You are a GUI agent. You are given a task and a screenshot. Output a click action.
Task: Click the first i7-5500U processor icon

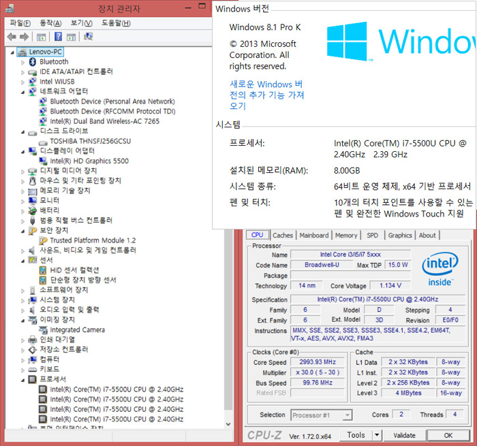[43, 389]
